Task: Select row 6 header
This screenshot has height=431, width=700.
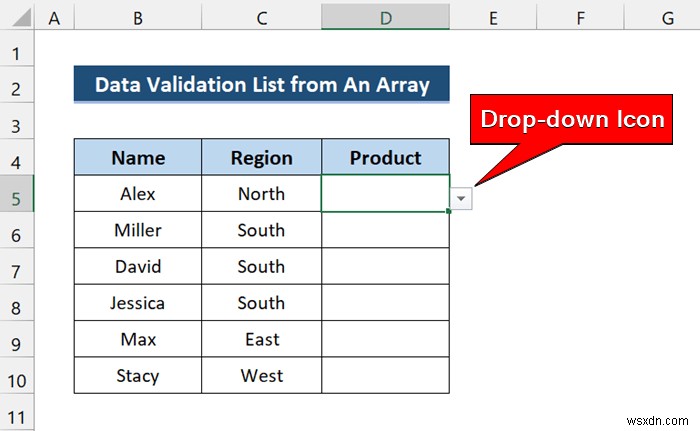Action: pos(17,230)
